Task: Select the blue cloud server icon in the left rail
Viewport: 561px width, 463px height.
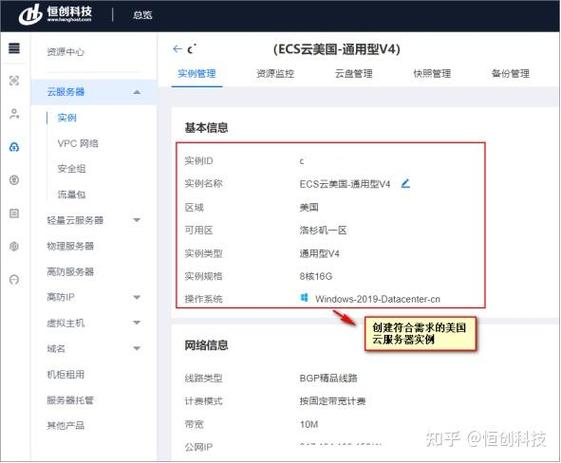Action: tap(14, 147)
